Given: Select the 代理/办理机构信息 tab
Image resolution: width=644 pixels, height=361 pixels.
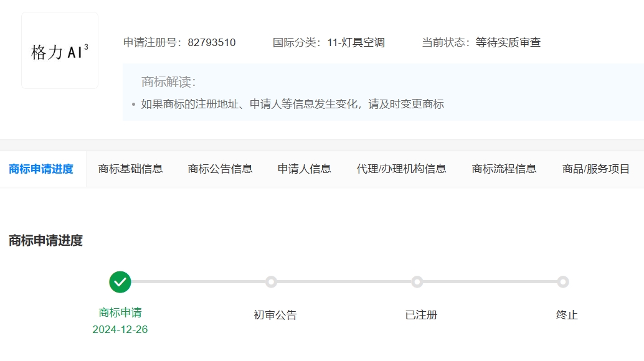Looking at the screenshot, I should pyautogui.click(x=400, y=168).
